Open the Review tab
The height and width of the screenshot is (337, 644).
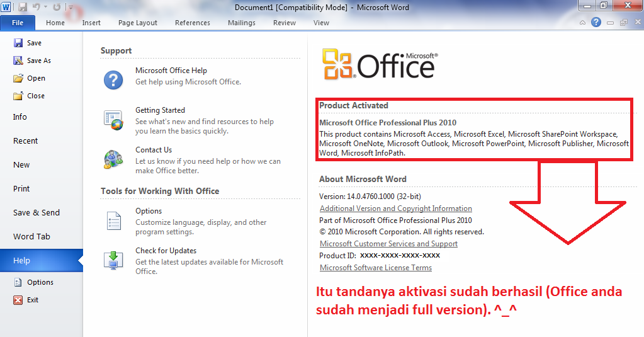click(284, 23)
